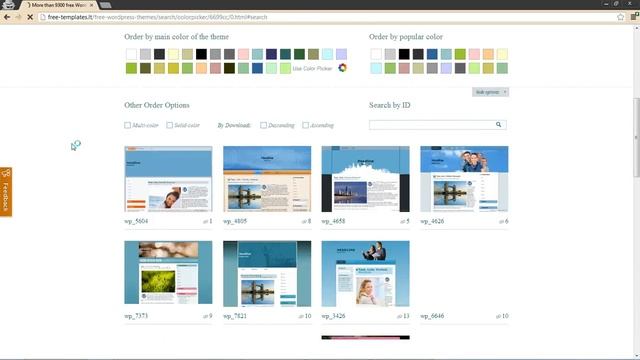Open the wp_4626 theme thumbnail
Viewport: 640px width, 360px height.
[464, 179]
